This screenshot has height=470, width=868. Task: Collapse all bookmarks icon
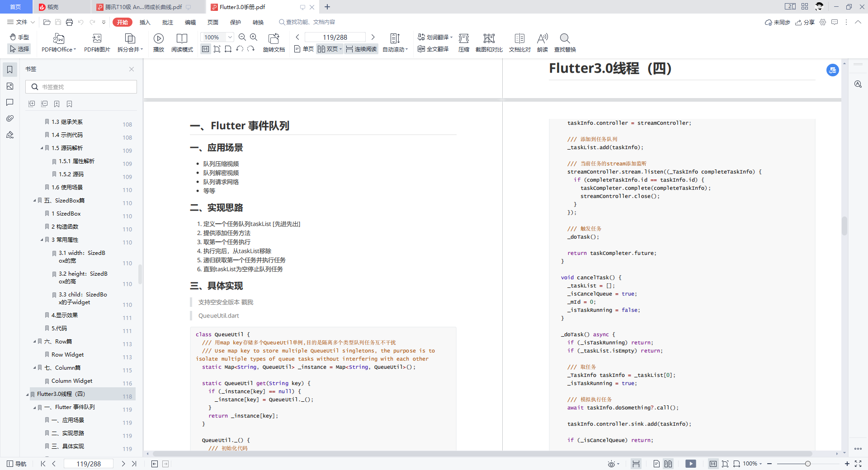[x=44, y=104]
